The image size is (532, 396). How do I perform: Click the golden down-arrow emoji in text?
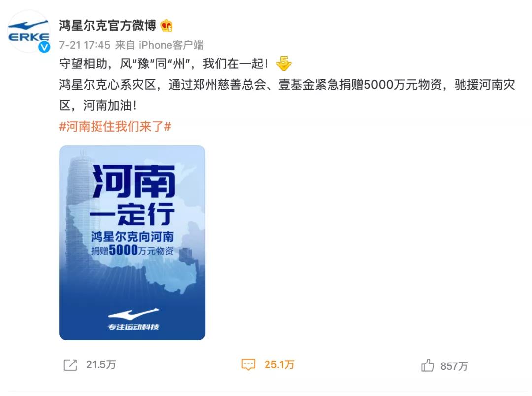pyautogui.click(x=284, y=64)
